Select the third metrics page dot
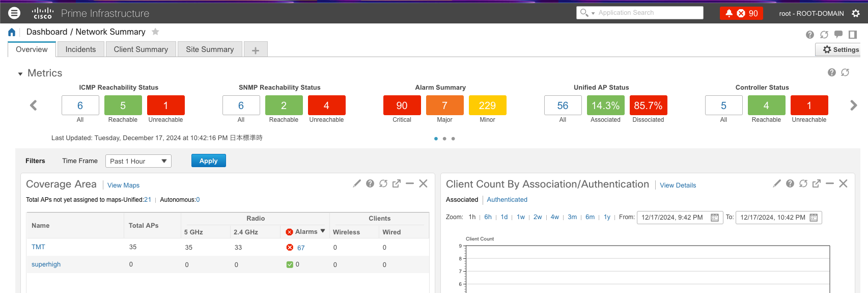Screen dimensions: 868x293 pyautogui.click(x=453, y=139)
